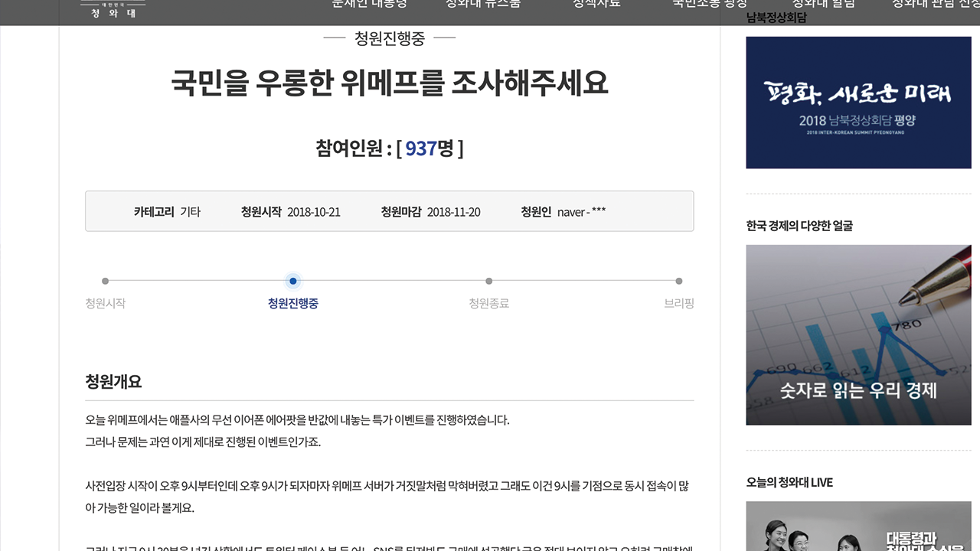Click the petitioner ID naver-***
Viewport: 980px width, 551px height.
click(x=582, y=212)
